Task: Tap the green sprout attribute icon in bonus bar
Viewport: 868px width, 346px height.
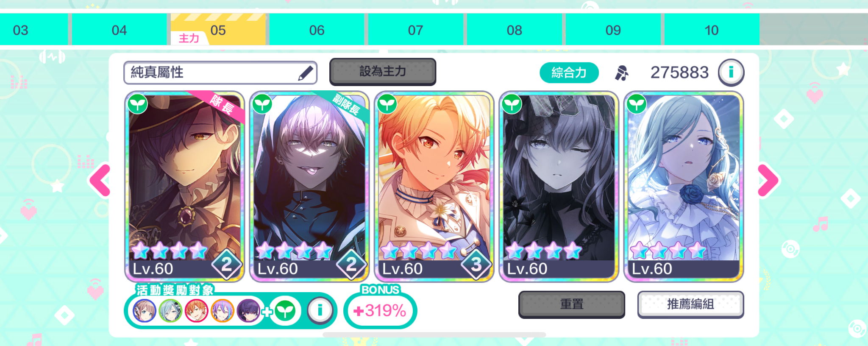Action: [x=285, y=311]
